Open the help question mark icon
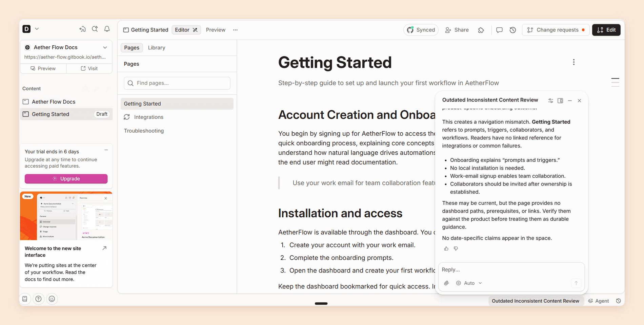The image size is (644, 325). pos(39,299)
